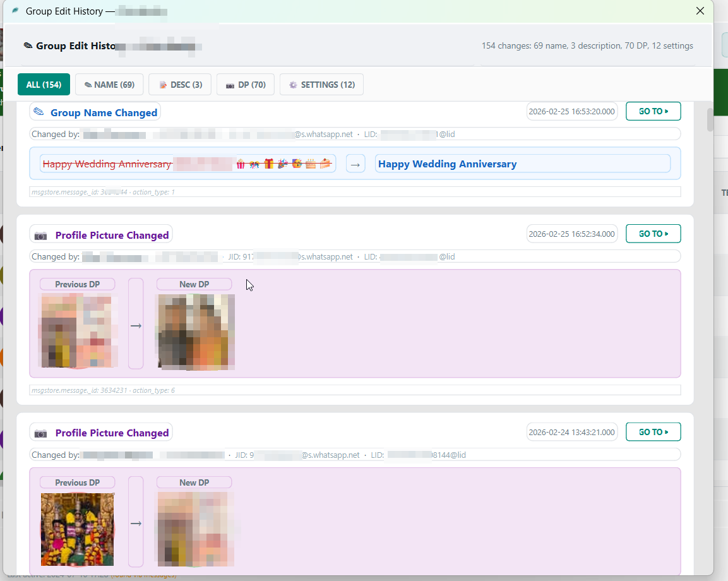Switch to the NAME (69) tab

(109, 85)
